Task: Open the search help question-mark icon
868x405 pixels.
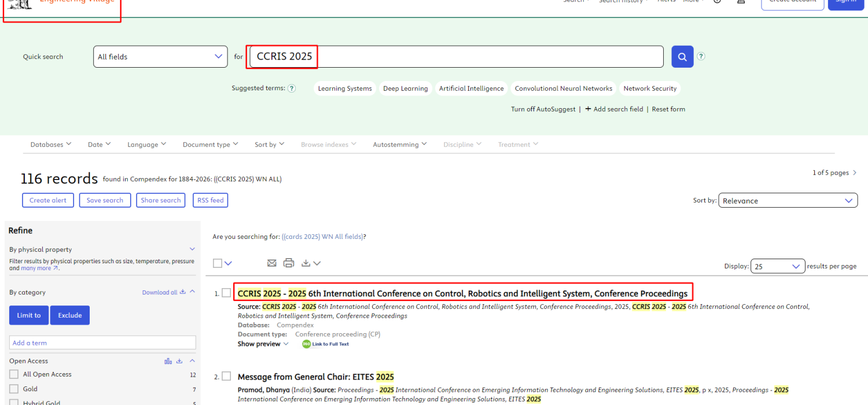Action: [701, 56]
